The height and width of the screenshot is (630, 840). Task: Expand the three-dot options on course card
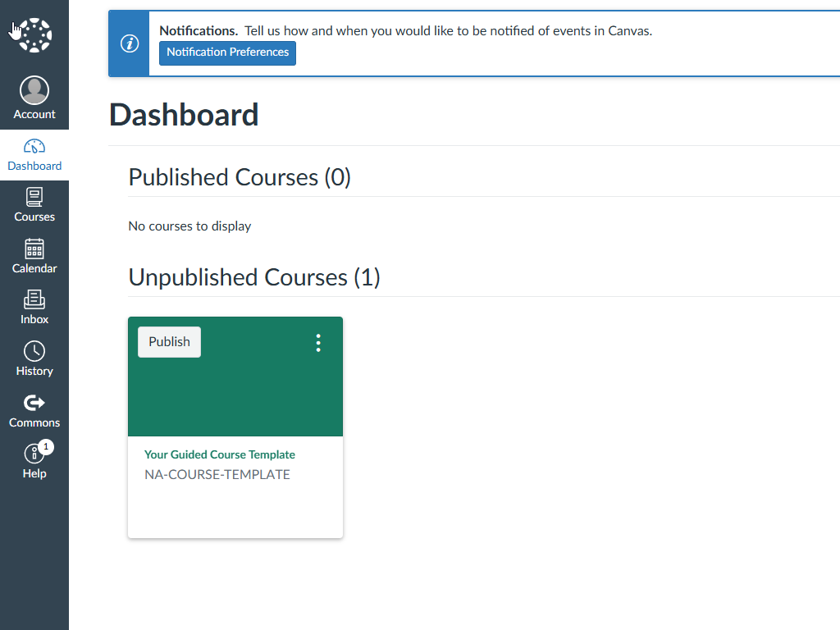coord(318,343)
